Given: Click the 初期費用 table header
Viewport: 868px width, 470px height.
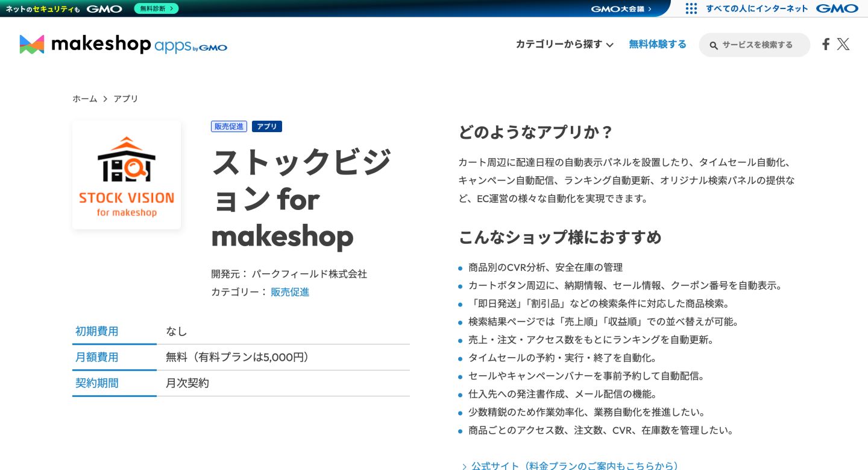Looking at the screenshot, I should tap(115, 331).
